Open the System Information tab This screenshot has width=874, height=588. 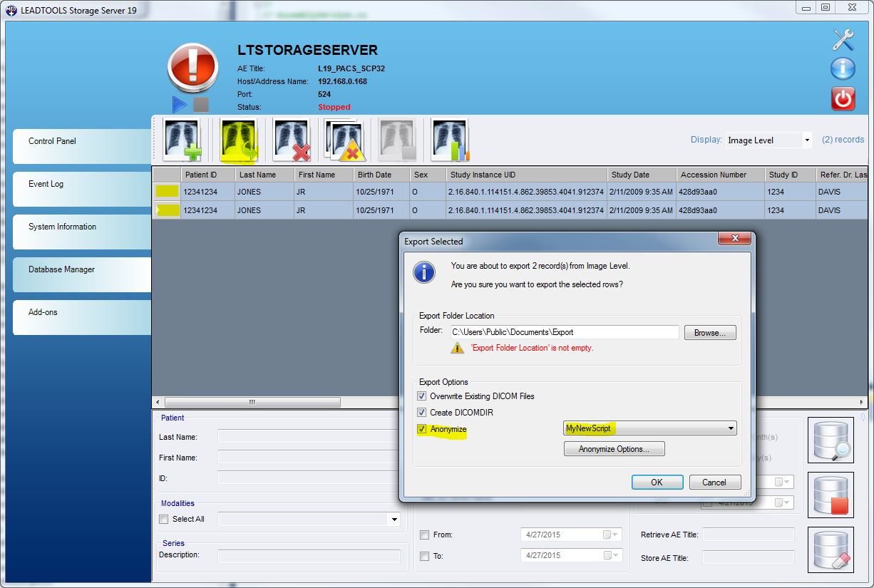coord(82,232)
